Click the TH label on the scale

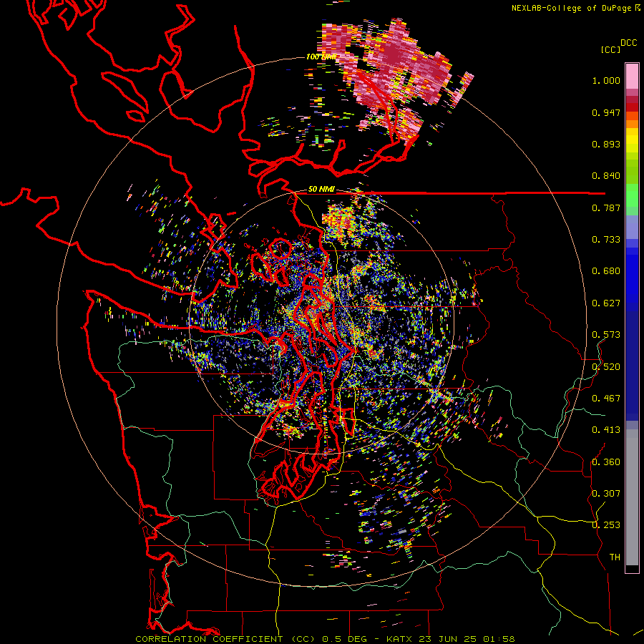[615, 557]
